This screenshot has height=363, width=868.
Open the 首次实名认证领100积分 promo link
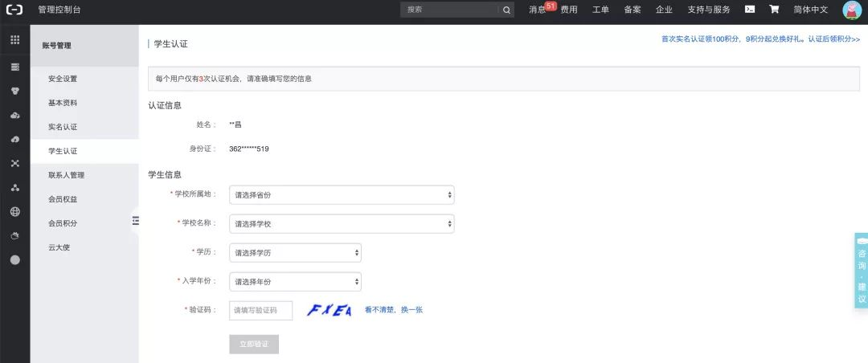(x=760, y=39)
